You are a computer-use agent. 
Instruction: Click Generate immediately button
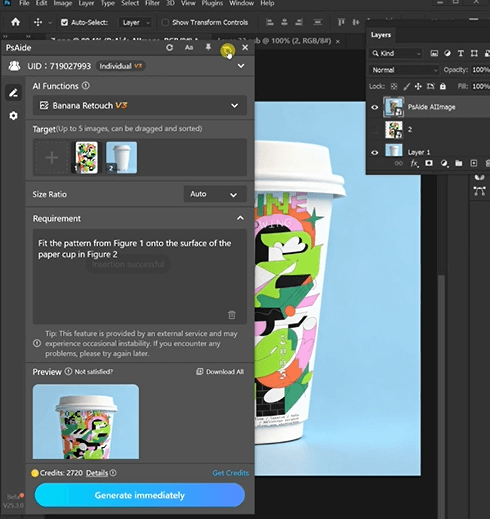140,495
